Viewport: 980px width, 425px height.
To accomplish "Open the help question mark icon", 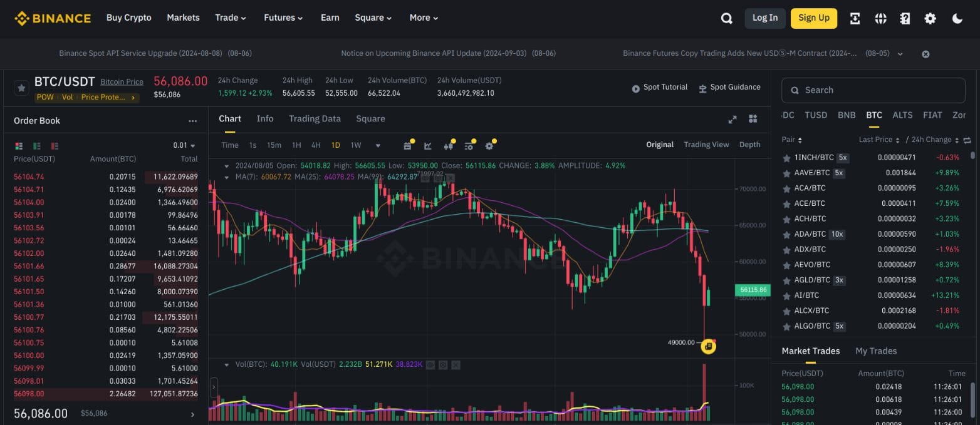I will tap(905, 18).
